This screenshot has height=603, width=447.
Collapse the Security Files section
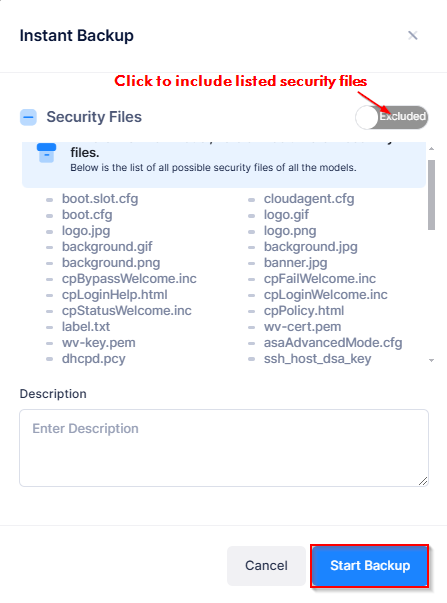click(28, 117)
